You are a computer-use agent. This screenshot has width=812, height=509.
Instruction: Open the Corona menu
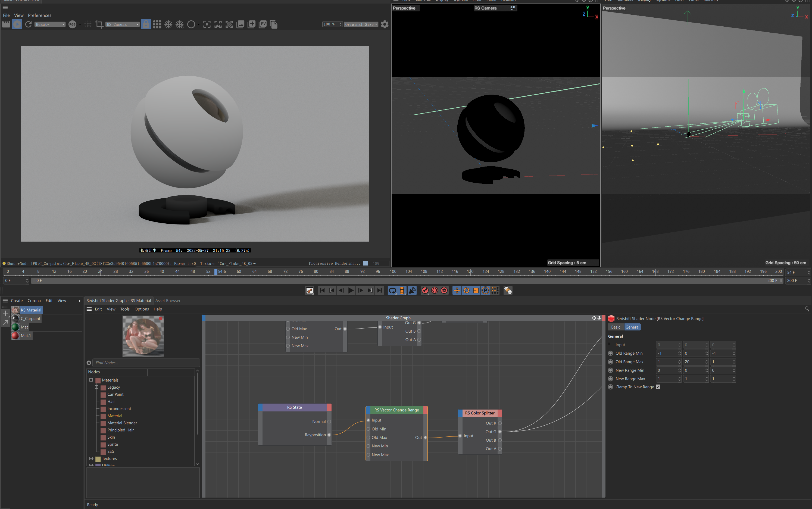point(34,301)
